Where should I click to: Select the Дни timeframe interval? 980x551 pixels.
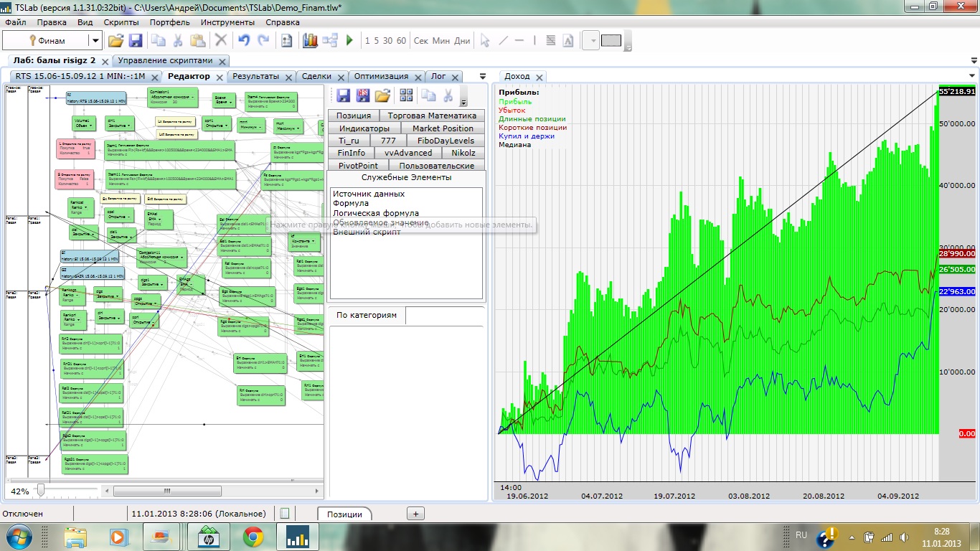(x=462, y=41)
